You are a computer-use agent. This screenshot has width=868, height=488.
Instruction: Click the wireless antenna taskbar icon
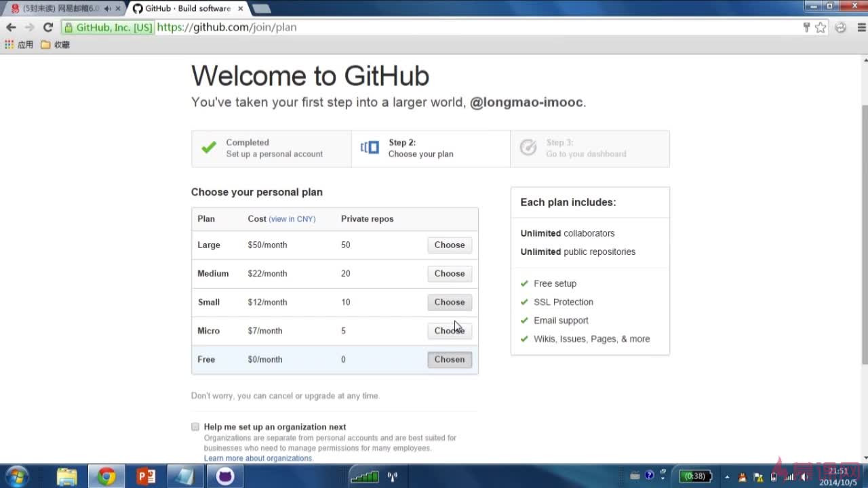[x=393, y=476]
